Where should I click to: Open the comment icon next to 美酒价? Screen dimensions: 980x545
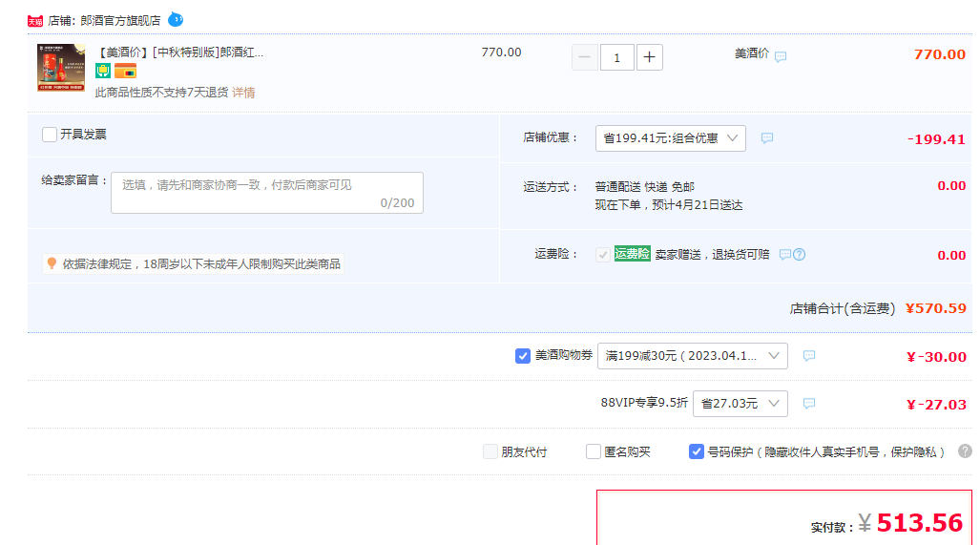click(781, 57)
